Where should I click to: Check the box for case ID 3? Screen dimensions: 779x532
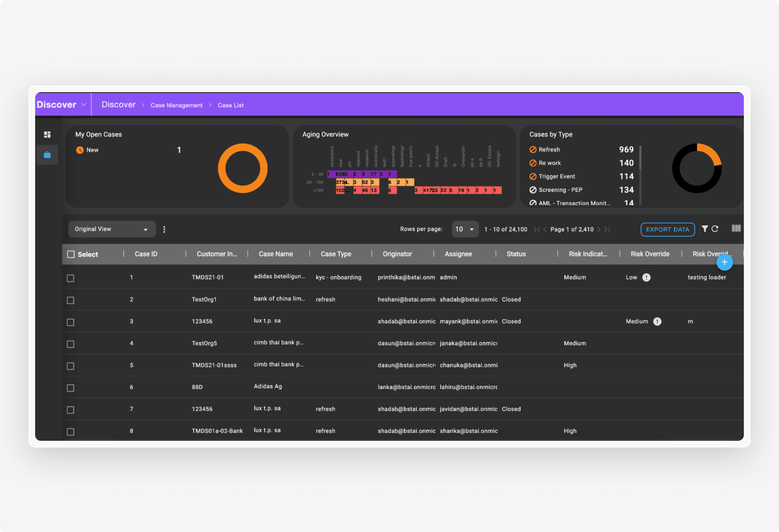[x=70, y=322]
